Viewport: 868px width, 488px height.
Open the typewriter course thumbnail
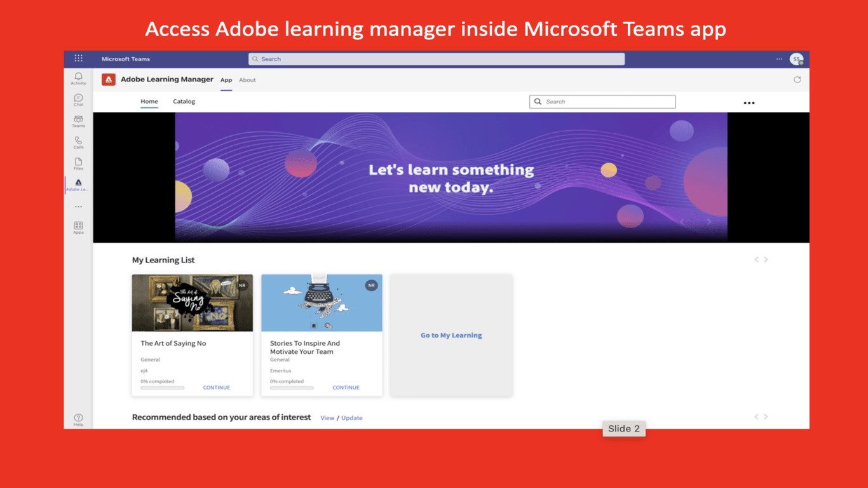(322, 303)
